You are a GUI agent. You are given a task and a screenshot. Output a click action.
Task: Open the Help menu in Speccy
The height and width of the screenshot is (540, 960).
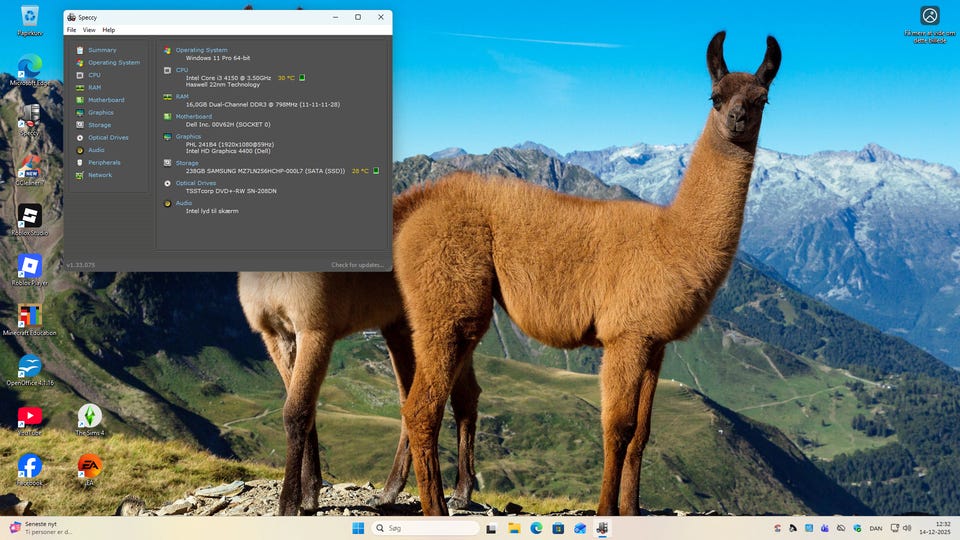tap(109, 30)
